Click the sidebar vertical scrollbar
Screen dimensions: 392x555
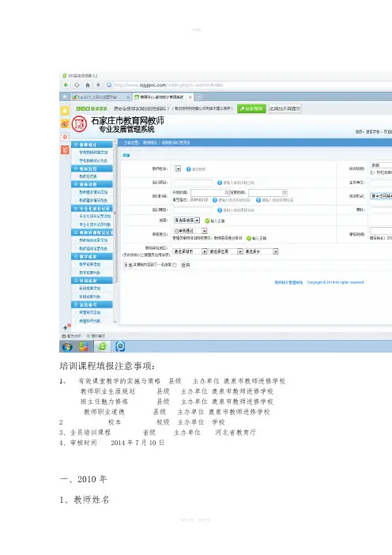click(x=115, y=213)
